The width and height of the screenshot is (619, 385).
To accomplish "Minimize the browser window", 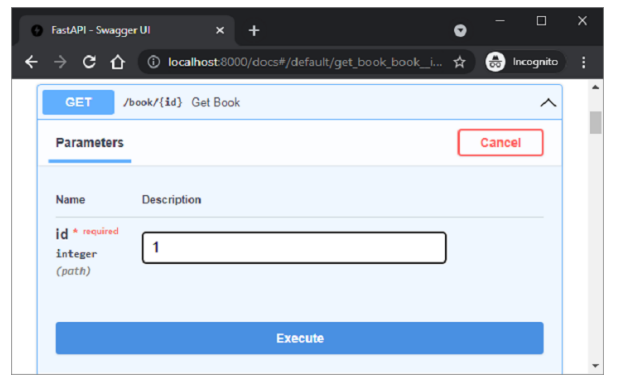I will pyautogui.click(x=500, y=21).
